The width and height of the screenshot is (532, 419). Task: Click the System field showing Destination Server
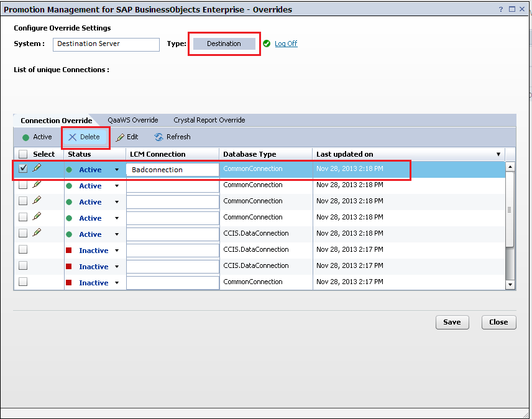[106, 44]
